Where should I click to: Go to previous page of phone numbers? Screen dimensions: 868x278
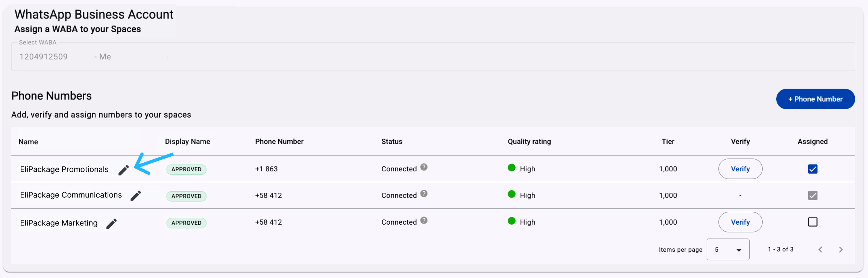click(x=821, y=249)
